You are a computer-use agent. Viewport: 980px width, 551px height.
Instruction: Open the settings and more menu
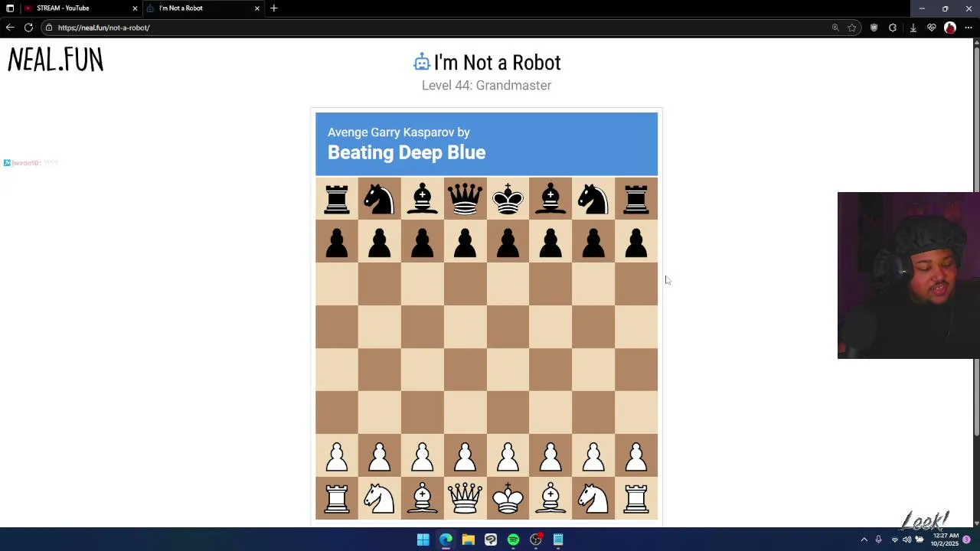pyautogui.click(x=969, y=28)
